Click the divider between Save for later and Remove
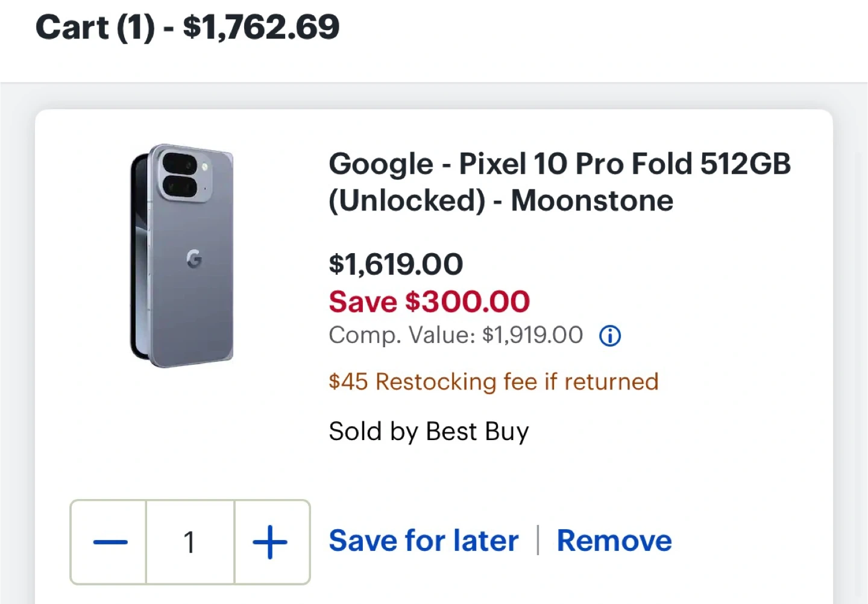 click(538, 540)
